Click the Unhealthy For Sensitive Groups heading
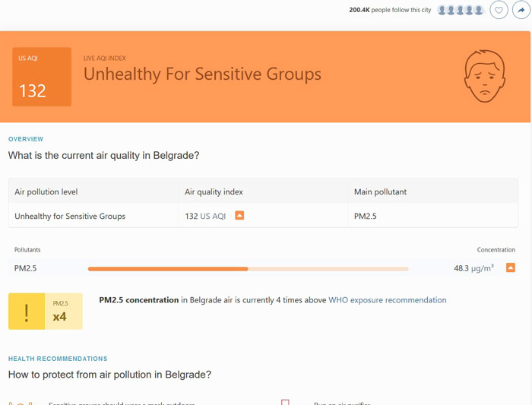532x405 pixels. [202, 74]
